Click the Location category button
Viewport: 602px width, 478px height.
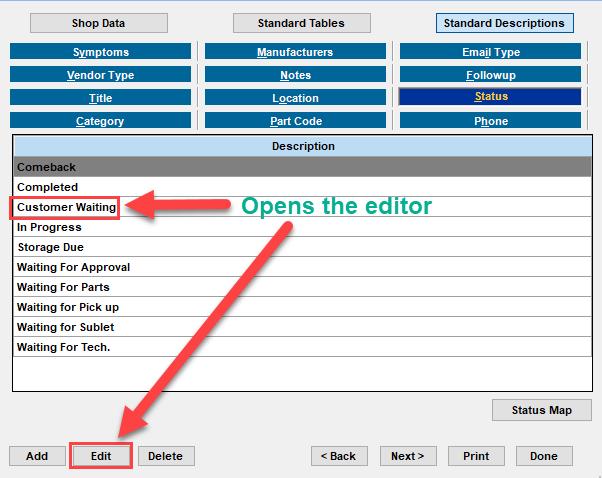295,98
